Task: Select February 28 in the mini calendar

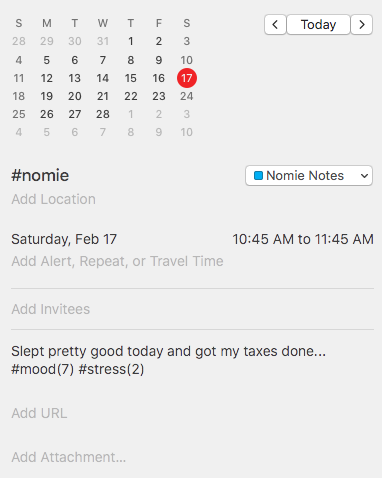Action: point(103,114)
